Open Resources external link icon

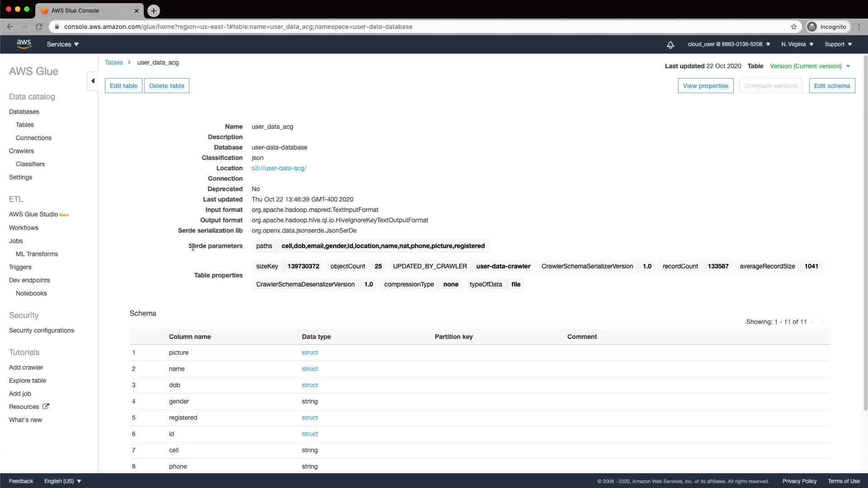tap(46, 406)
